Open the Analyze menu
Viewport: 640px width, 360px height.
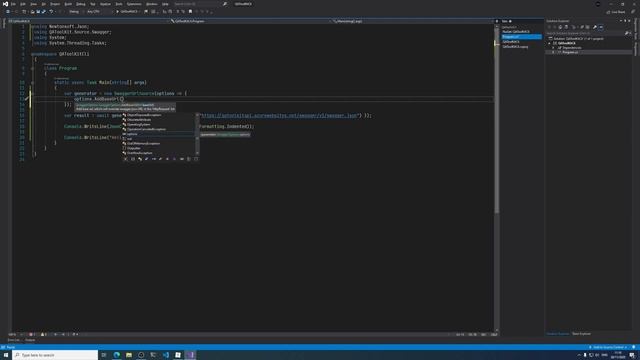tap(105, 4)
